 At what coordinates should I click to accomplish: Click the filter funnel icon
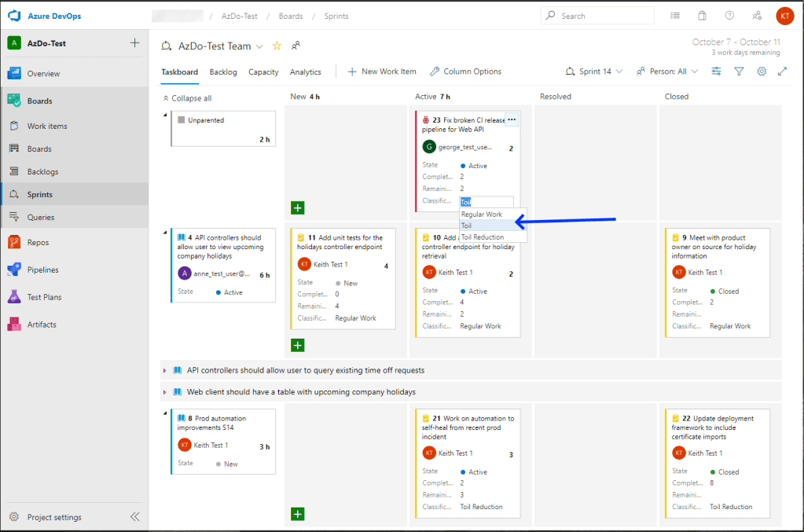pyautogui.click(x=739, y=72)
